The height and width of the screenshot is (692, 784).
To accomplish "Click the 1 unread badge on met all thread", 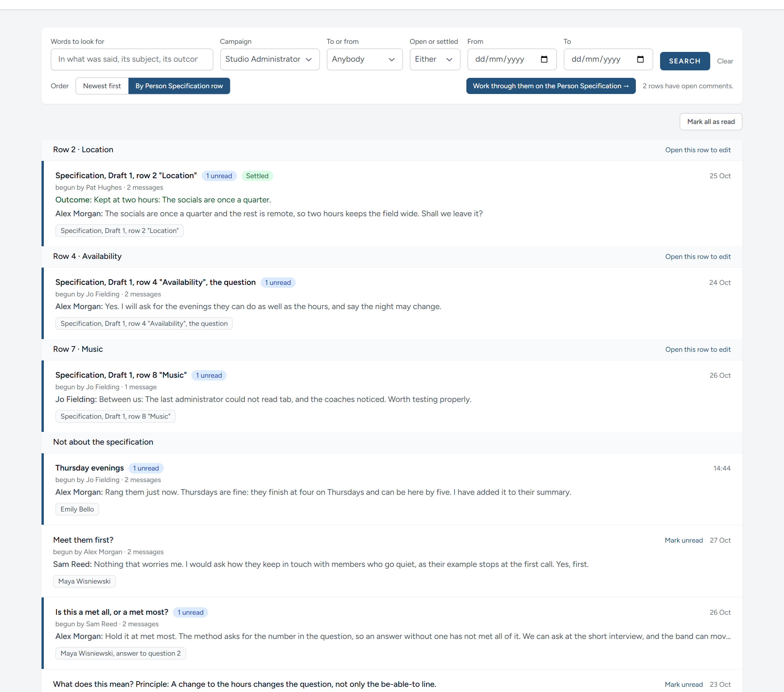I will click(190, 612).
